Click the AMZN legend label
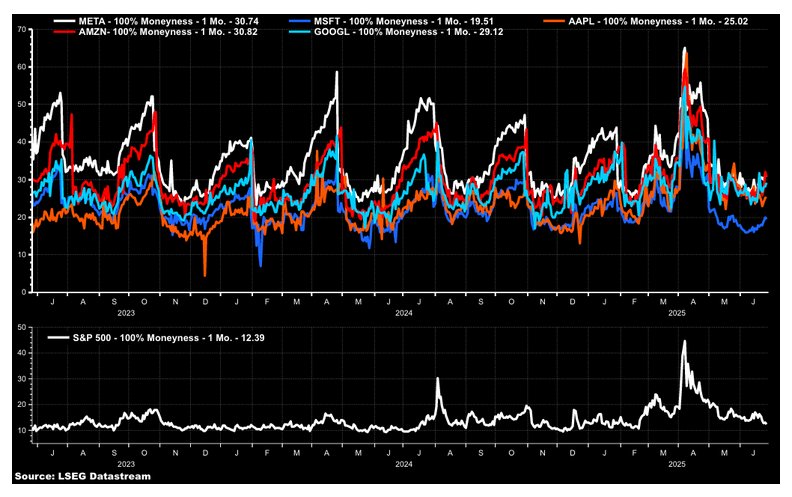Screen dimensions: 792x497 pos(169,32)
